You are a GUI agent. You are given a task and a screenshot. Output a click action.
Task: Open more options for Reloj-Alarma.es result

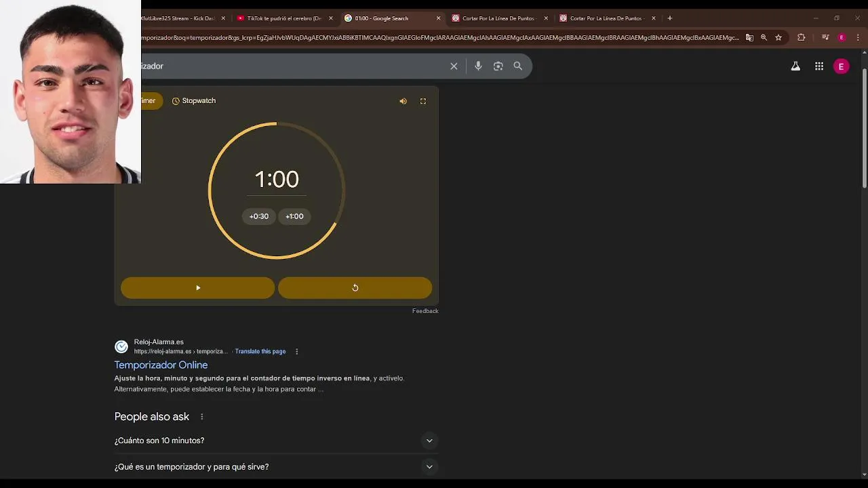(x=296, y=351)
